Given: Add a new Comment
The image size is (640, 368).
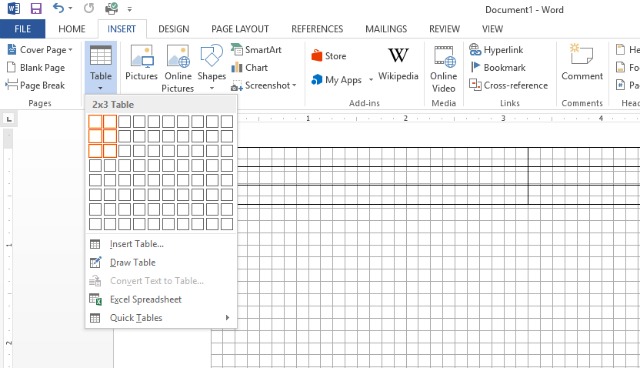Looking at the screenshot, I should pos(582,62).
